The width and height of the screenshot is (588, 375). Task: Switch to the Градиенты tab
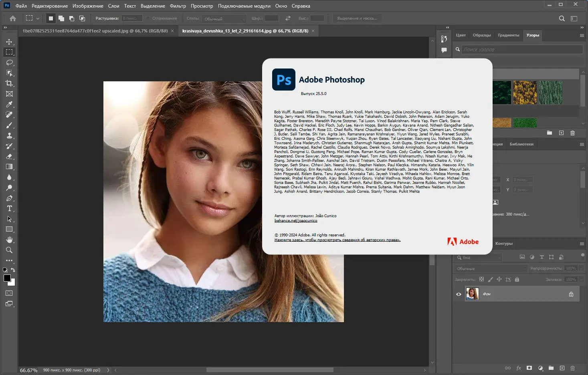point(509,35)
